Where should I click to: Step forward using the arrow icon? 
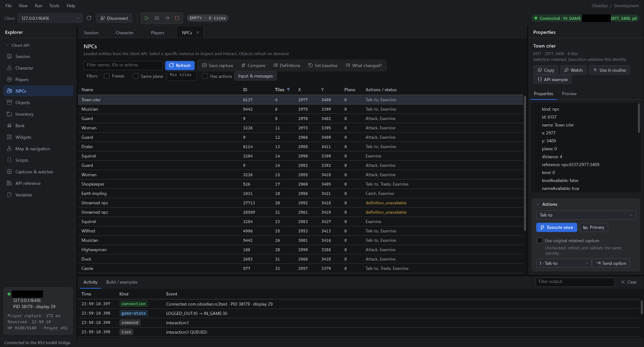pos(167,18)
